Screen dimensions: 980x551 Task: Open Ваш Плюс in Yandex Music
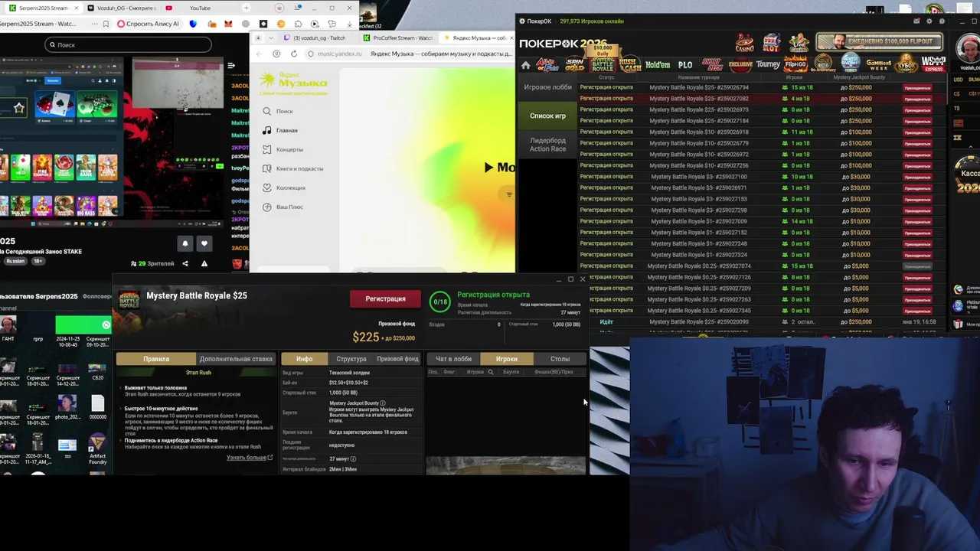[283, 207]
